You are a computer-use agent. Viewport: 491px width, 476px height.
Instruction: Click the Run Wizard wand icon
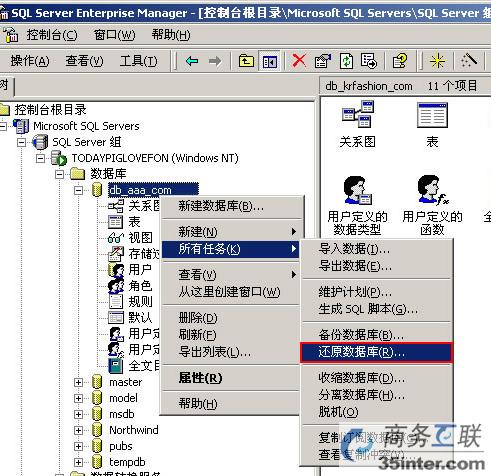468,60
